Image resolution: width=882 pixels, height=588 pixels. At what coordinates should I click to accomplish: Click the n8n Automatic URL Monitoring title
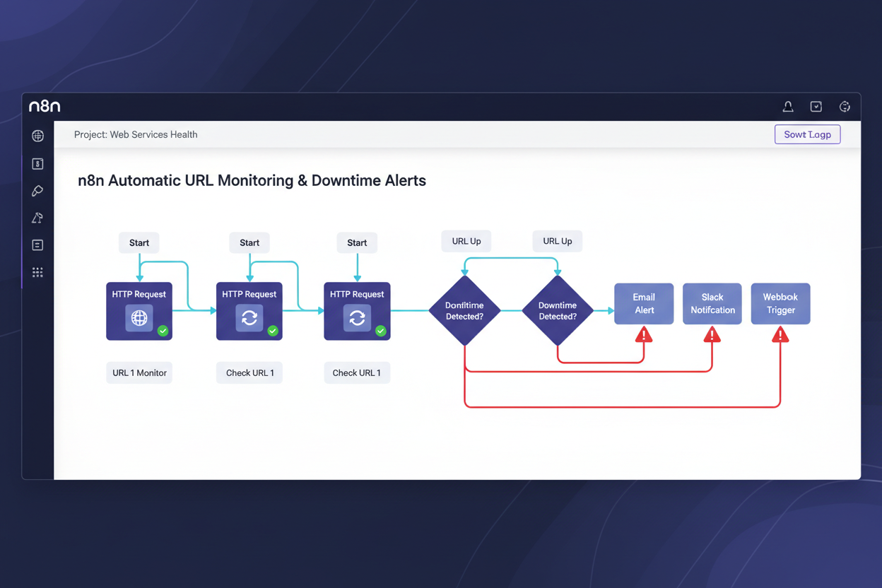point(252,180)
